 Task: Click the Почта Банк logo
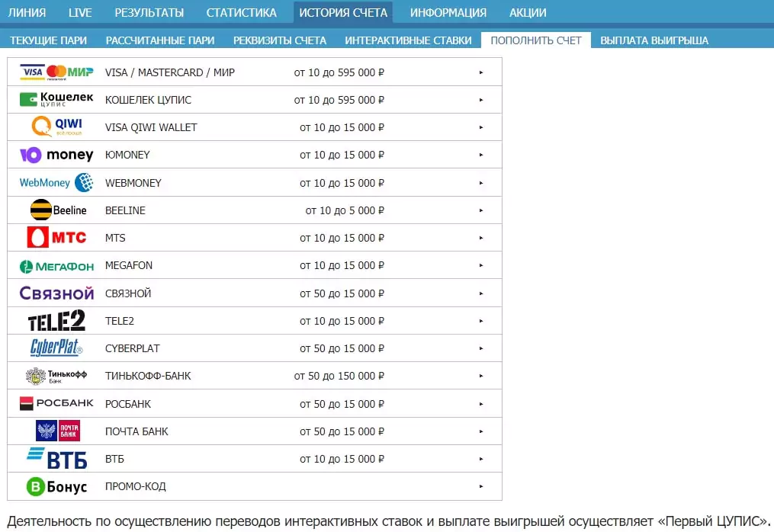click(58, 431)
